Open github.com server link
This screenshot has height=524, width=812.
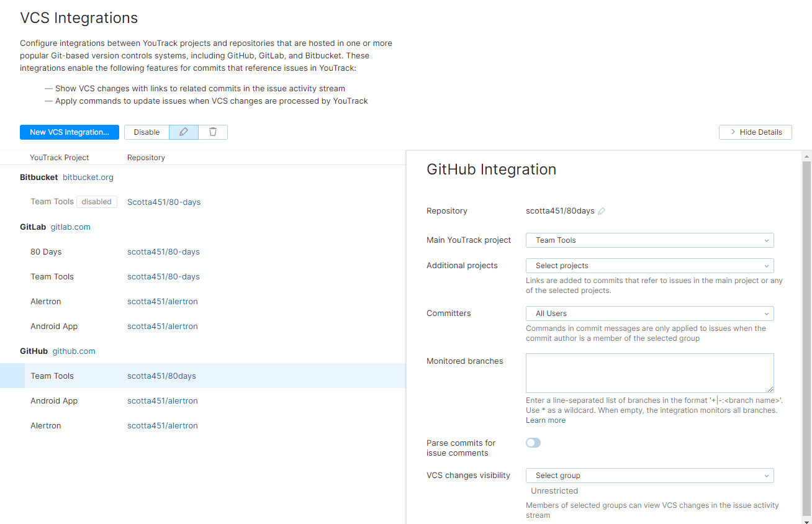pyautogui.click(x=74, y=351)
